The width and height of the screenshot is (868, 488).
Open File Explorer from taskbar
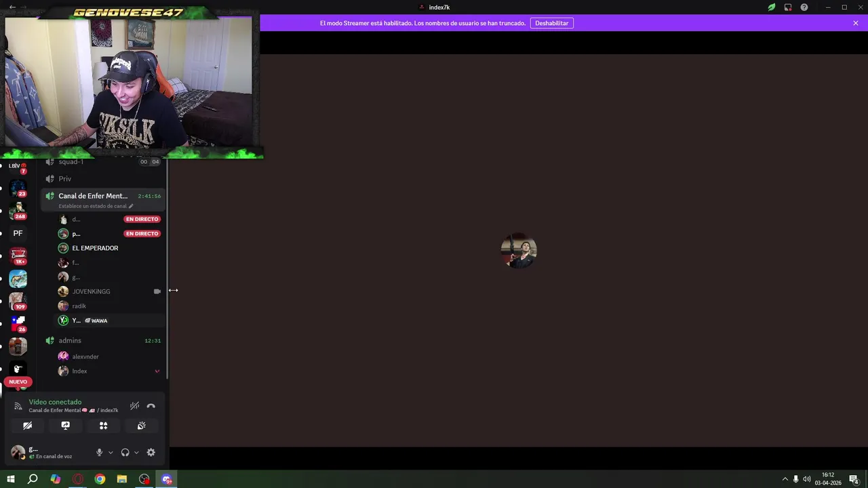122,479
